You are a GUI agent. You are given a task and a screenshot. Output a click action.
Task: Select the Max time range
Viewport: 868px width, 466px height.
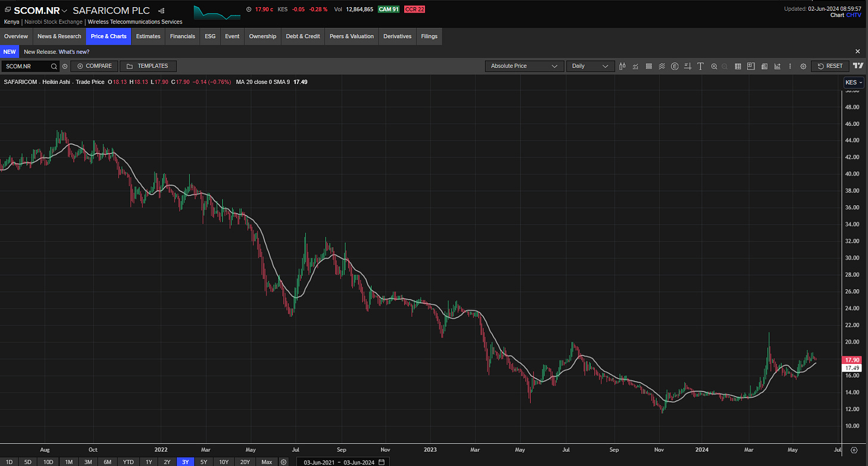[x=266, y=462]
